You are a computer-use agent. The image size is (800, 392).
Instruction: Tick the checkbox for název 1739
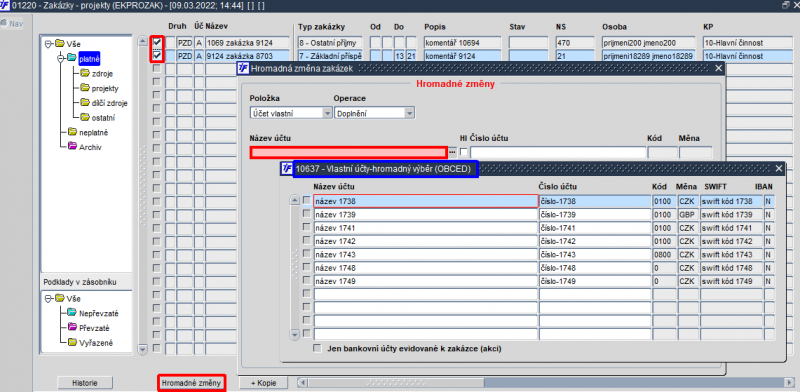point(307,214)
